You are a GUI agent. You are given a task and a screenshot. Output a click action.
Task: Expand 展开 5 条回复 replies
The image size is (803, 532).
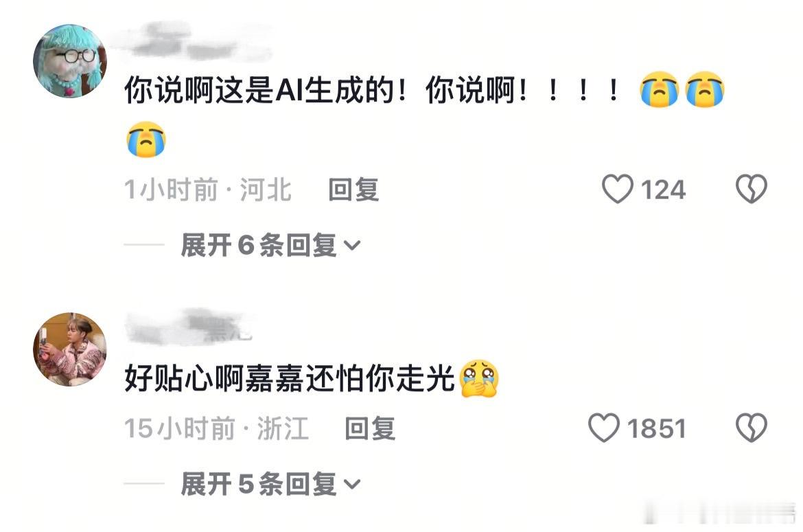click(270, 483)
